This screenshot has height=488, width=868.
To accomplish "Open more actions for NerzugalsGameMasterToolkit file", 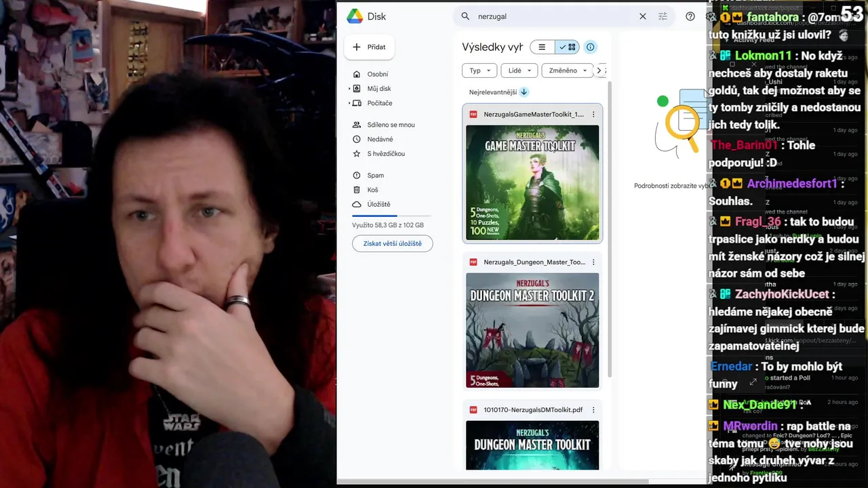I will [593, 115].
